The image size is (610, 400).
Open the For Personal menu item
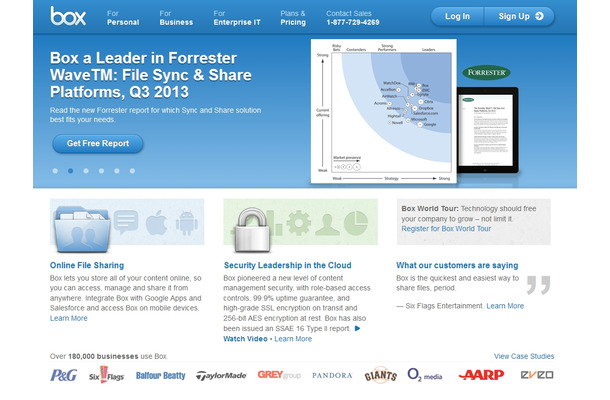(123, 18)
